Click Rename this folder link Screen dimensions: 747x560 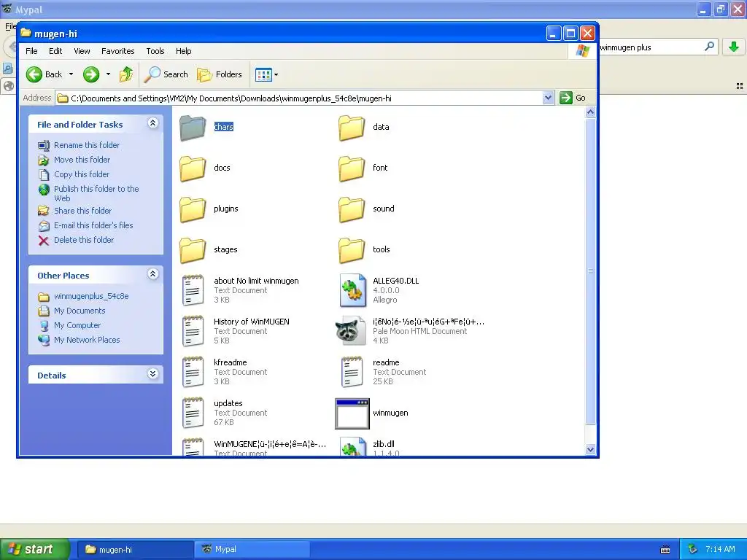[x=87, y=145]
